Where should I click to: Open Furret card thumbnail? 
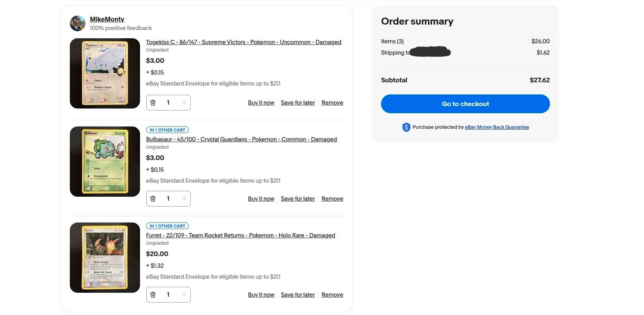pos(105,258)
